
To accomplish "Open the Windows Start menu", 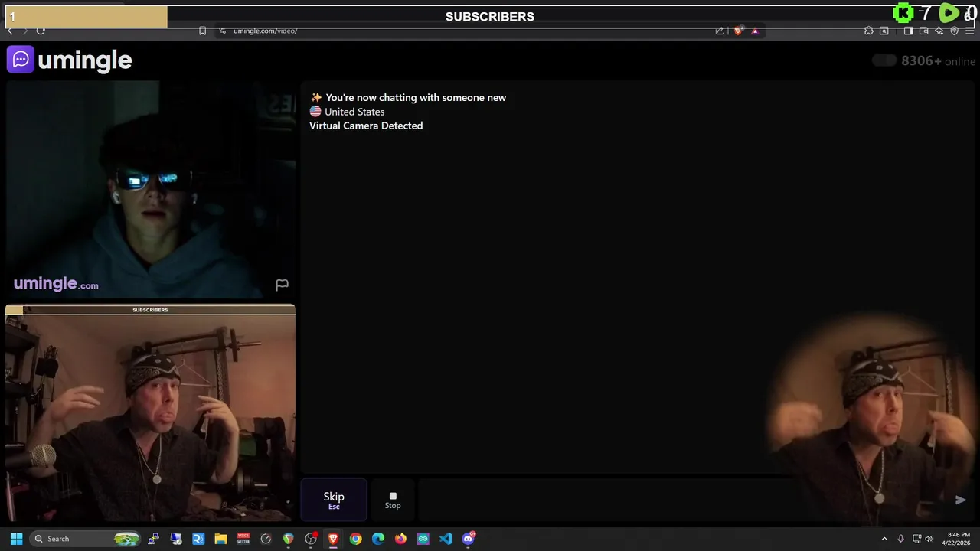I will coord(16,539).
